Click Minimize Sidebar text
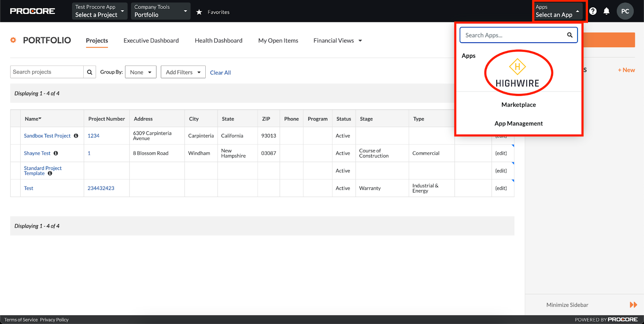Screen dimensions: 644x324 pos(567,305)
